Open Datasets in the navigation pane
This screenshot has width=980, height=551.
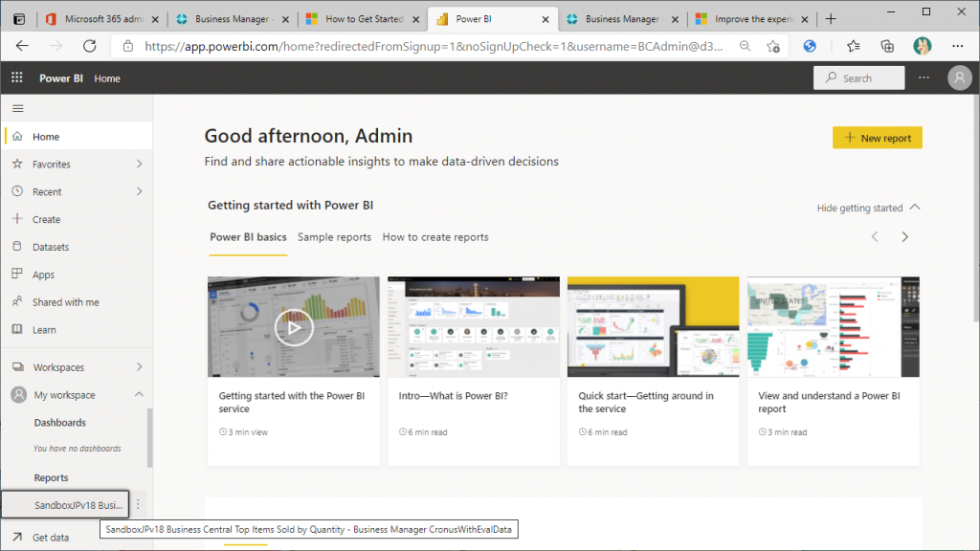coord(77,246)
